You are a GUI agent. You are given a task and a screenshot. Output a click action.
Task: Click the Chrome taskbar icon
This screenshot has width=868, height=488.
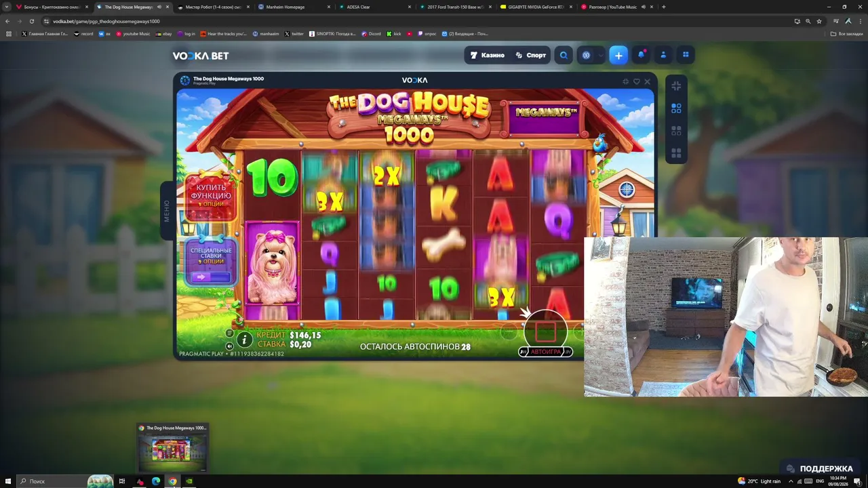click(x=173, y=481)
